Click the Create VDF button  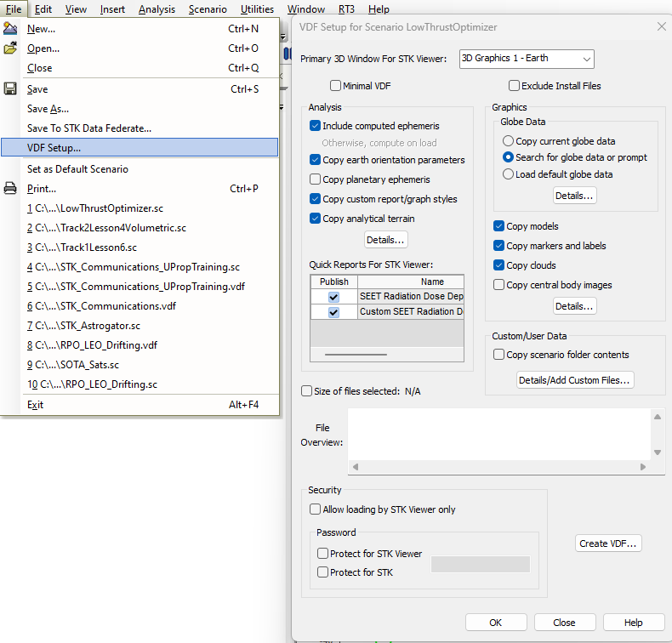(608, 543)
